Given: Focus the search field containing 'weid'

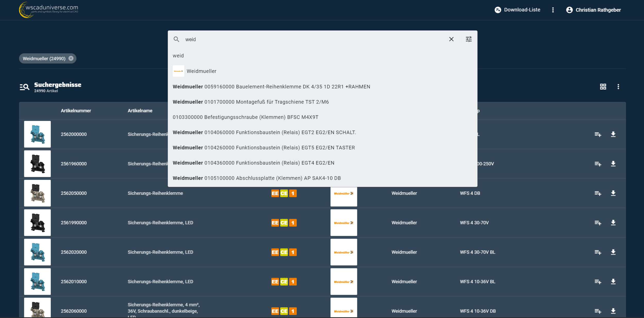Looking at the screenshot, I should tap(314, 39).
